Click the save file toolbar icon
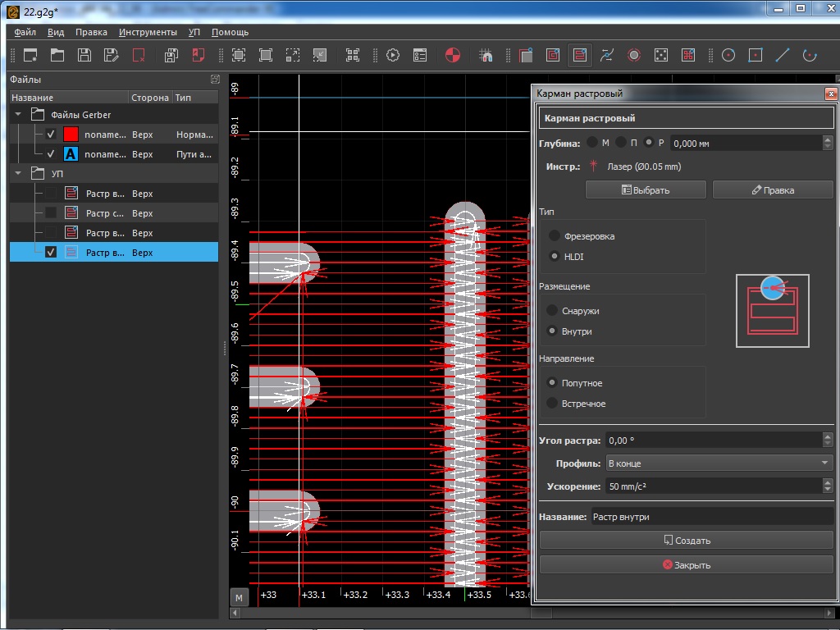This screenshot has width=840, height=630. point(84,55)
